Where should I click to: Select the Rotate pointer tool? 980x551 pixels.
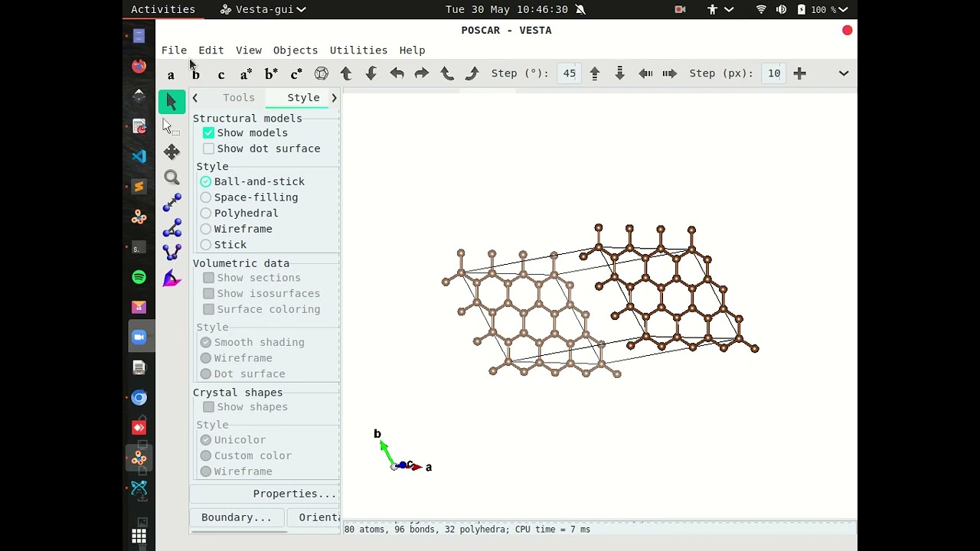[171, 102]
